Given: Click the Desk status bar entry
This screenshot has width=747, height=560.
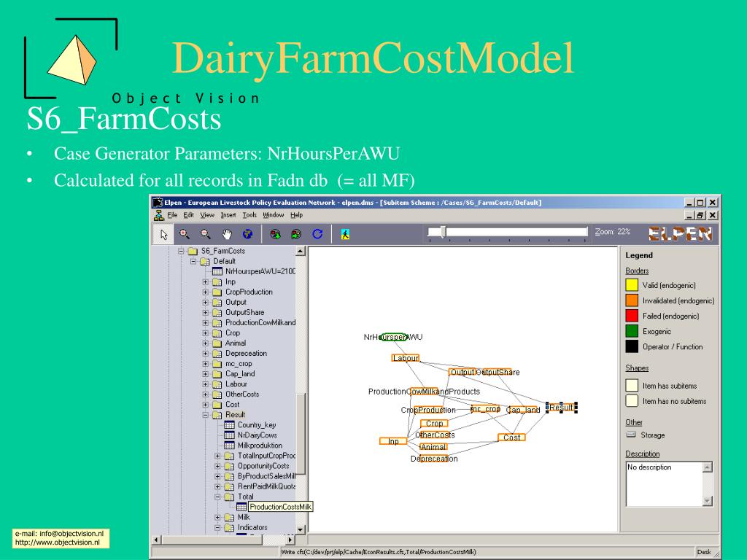Looking at the screenshot, I should point(704,552).
